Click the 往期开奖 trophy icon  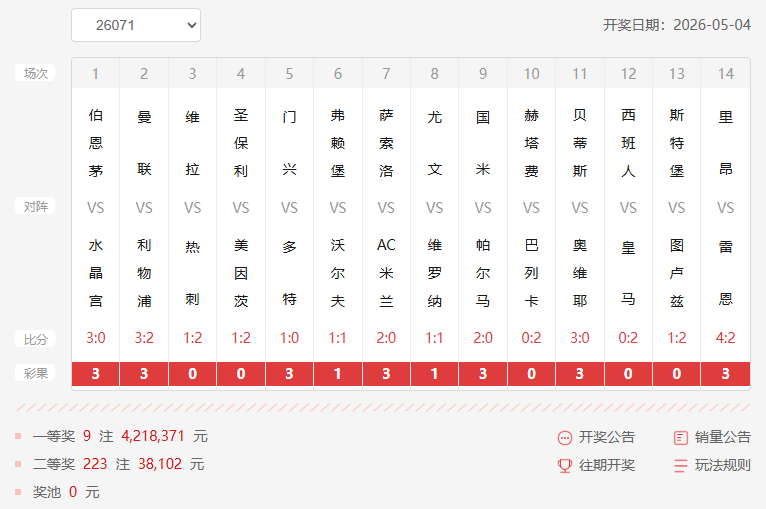pyautogui.click(x=565, y=466)
